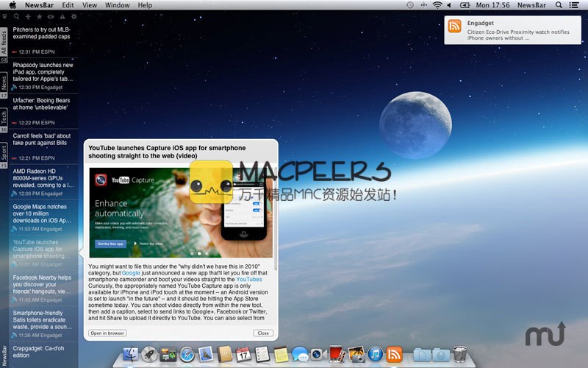Click the warning triangle icon in NewsBar toolbar
Image resolution: width=588 pixels, height=368 pixels.
pyautogui.click(x=62, y=16)
